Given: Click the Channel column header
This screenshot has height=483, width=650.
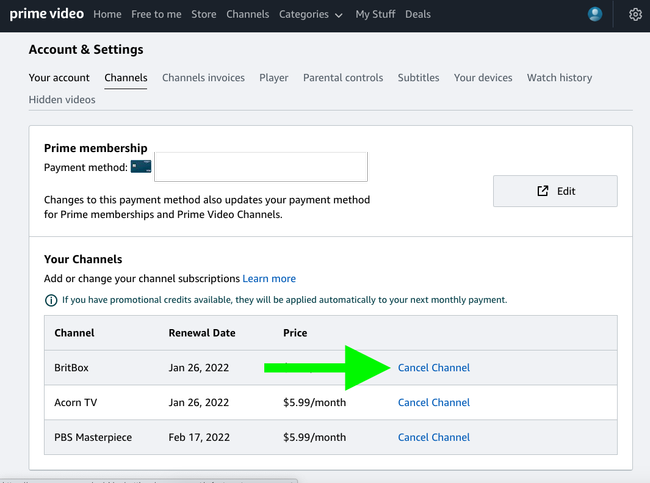Looking at the screenshot, I should (74, 333).
